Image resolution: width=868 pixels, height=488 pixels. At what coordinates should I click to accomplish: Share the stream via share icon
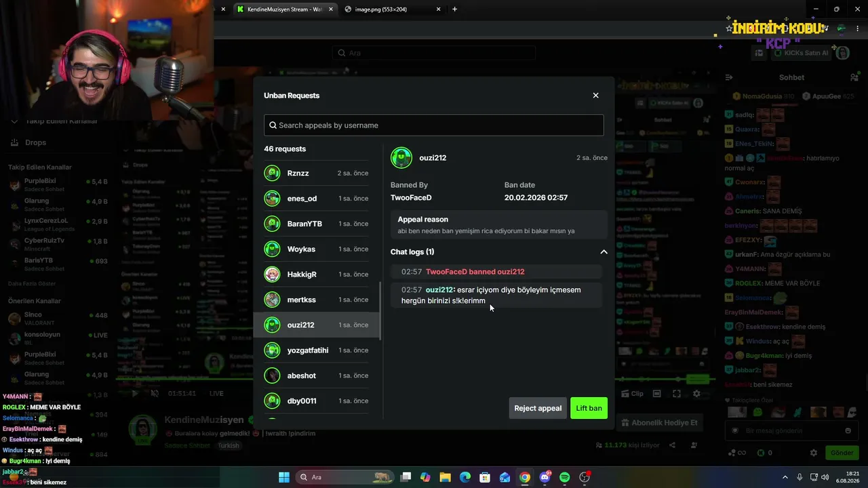[x=672, y=445]
